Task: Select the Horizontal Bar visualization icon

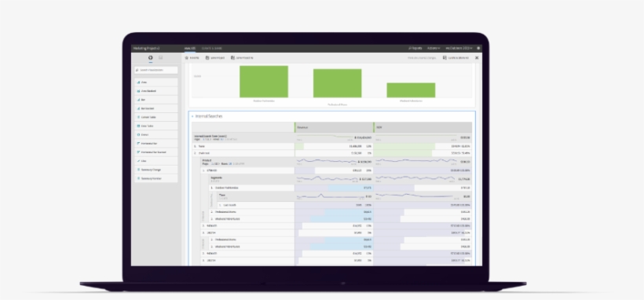Action: pos(138,144)
